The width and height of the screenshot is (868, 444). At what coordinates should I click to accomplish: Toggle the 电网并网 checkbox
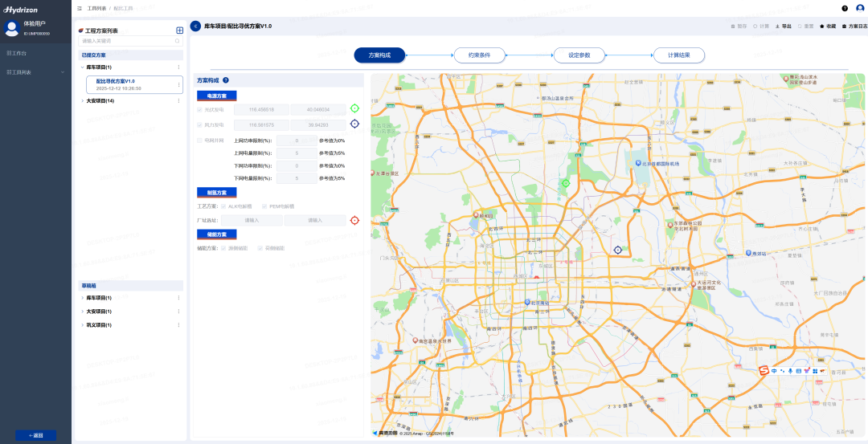tap(200, 141)
